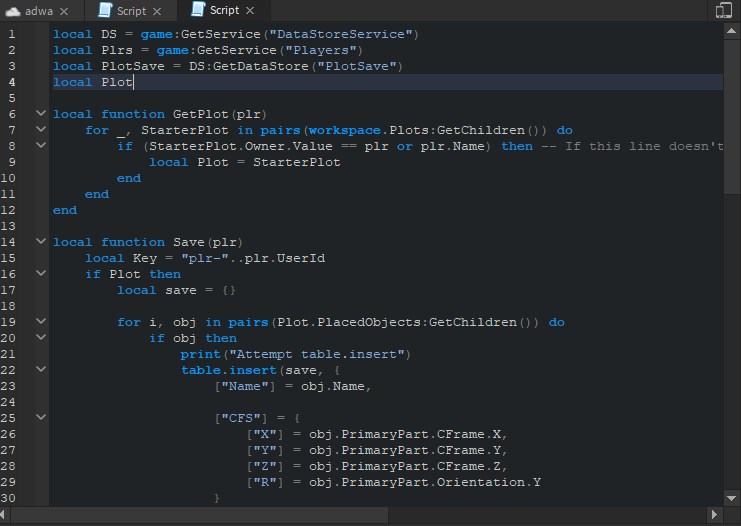Image resolution: width=741 pixels, height=526 pixels.
Task: Click line number 5 in the gutter
Action: pos(12,98)
